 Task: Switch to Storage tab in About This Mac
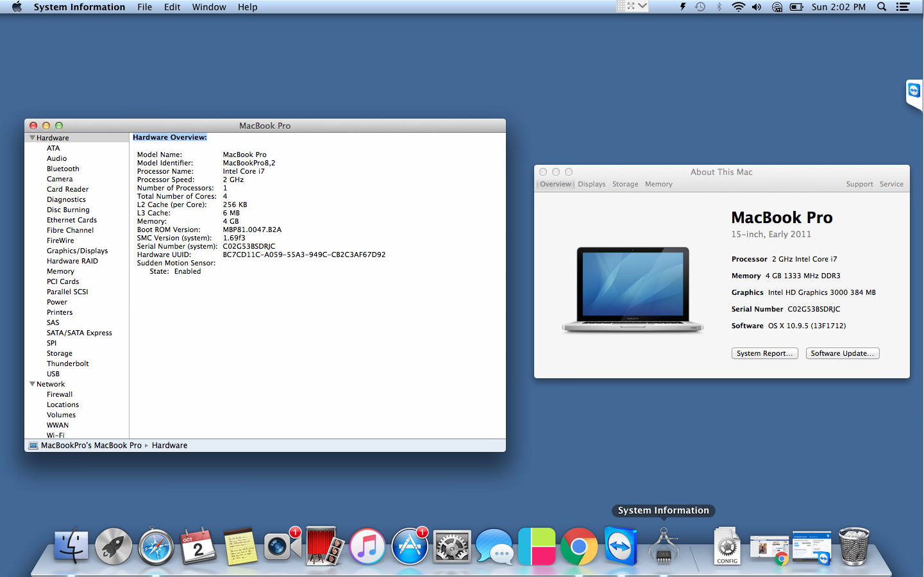click(x=625, y=184)
